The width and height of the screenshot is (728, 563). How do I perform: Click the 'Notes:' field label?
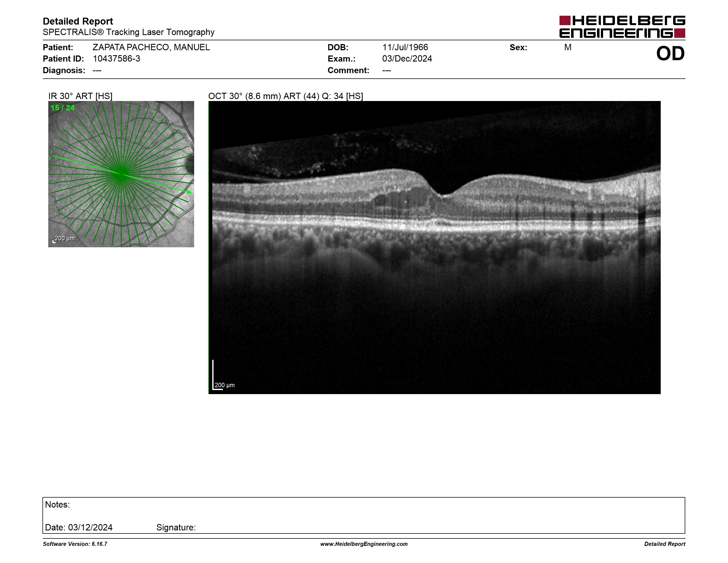point(57,505)
